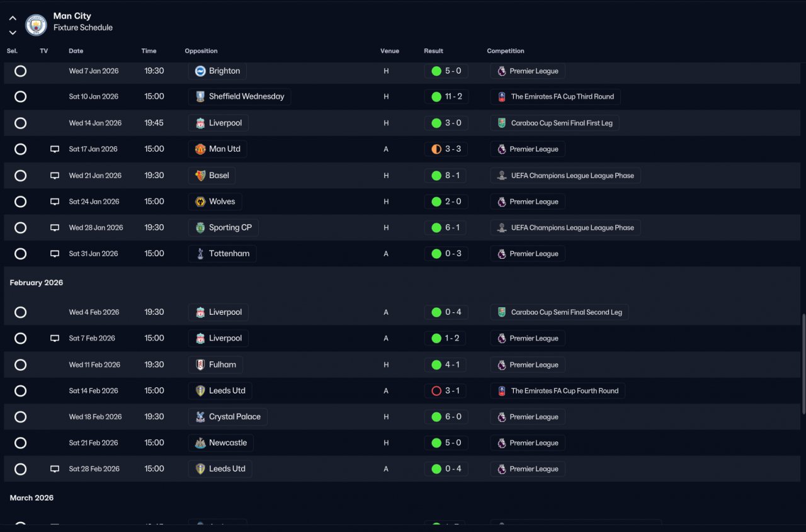
Task: Click the Carabao Cup logo in the 14 Jan row
Action: point(502,123)
